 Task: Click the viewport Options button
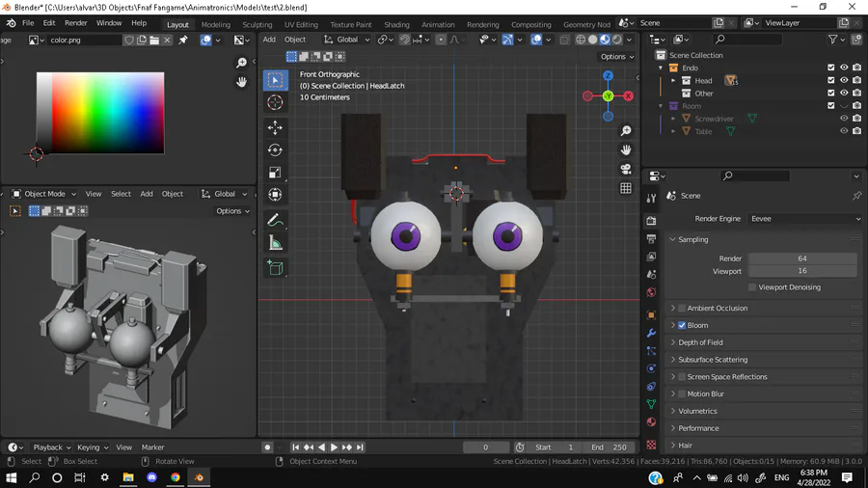pyautogui.click(x=617, y=57)
